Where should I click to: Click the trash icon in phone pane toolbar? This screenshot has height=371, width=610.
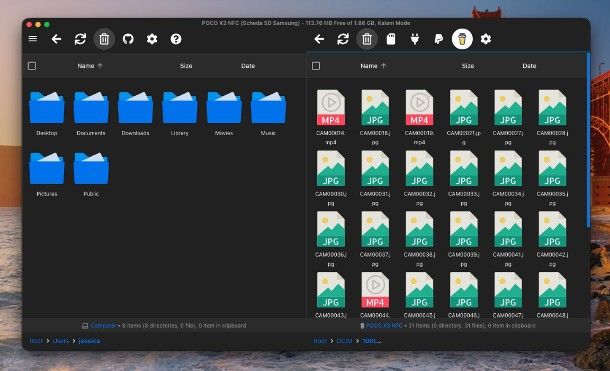coord(367,39)
